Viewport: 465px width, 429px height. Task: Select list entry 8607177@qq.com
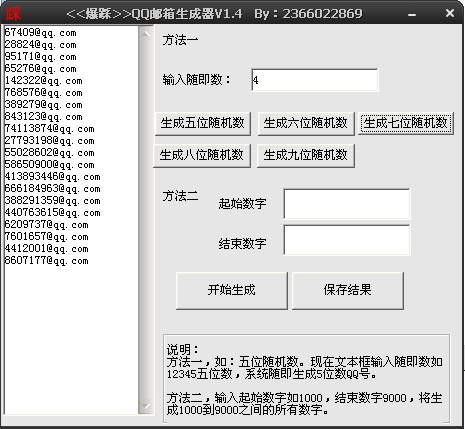pos(46,261)
